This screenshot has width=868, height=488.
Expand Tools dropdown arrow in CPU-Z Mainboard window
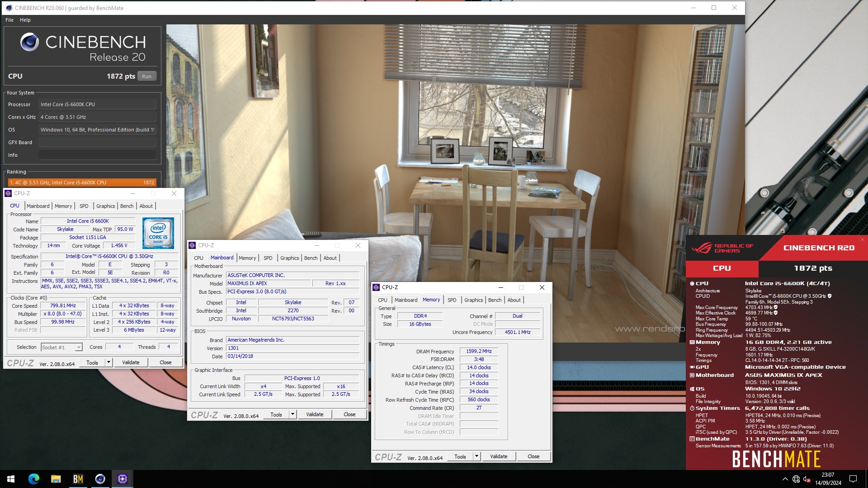pos(292,415)
